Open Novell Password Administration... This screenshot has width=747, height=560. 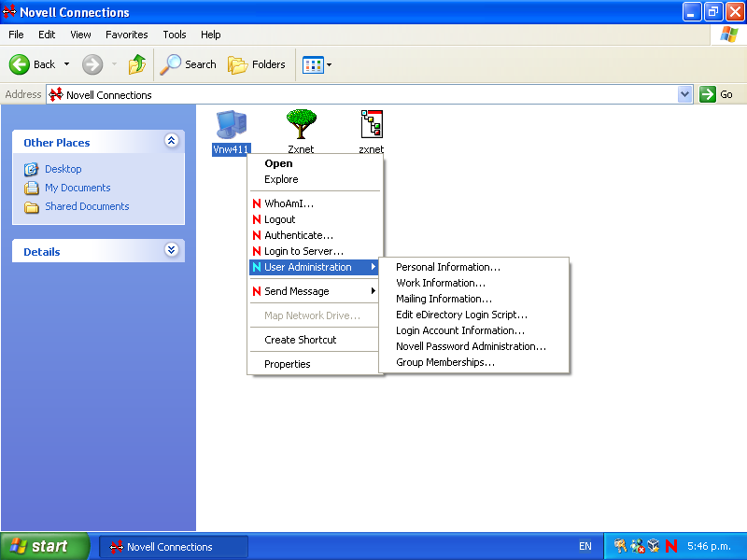click(x=473, y=346)
